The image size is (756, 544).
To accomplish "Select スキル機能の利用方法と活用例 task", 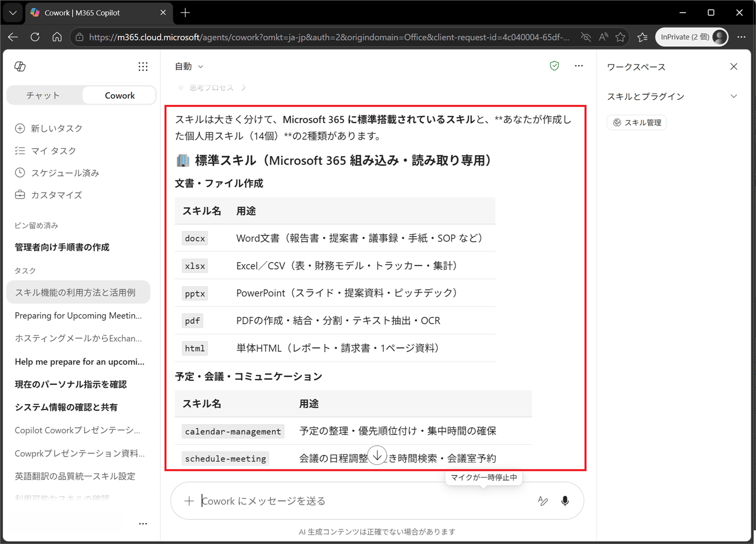I will [x=78, y=292].
